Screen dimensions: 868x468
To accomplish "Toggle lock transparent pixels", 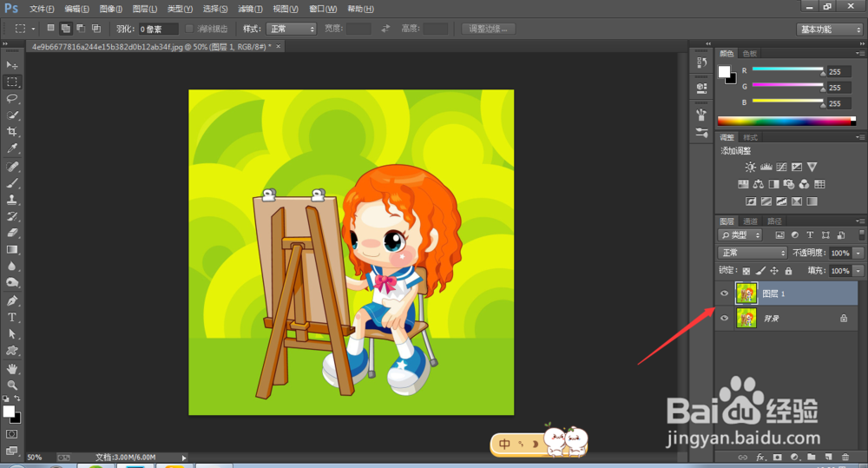I will (746, 271).
